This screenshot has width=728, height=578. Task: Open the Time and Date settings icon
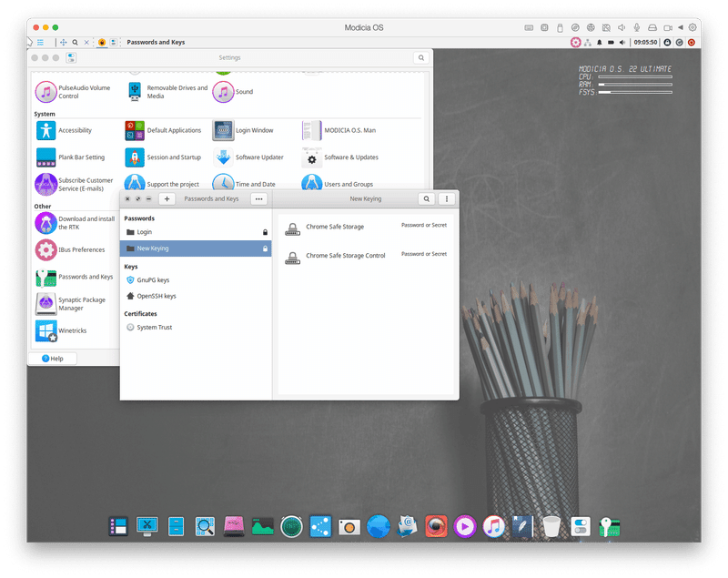coord(223,184)
